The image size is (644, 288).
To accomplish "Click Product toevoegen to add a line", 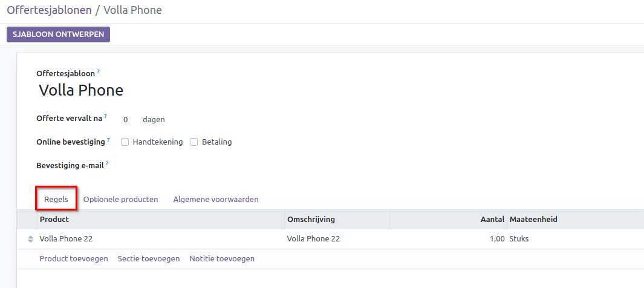I will click(x=74, y=259).
